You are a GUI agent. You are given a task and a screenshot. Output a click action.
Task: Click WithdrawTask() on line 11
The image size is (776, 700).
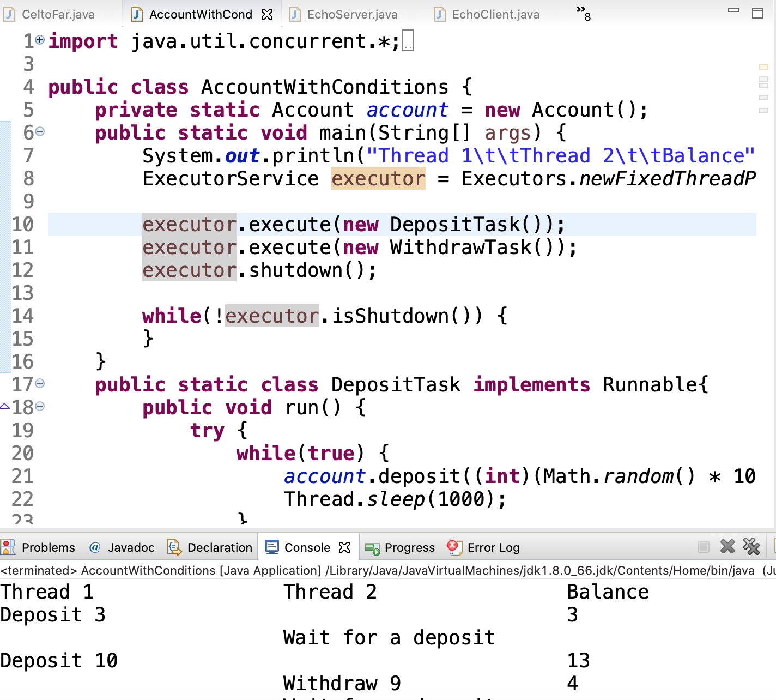[472, 248]
